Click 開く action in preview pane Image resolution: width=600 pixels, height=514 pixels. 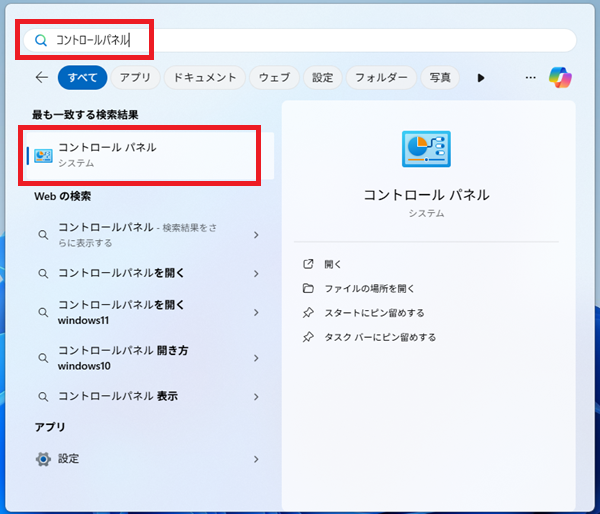(333, 264)
